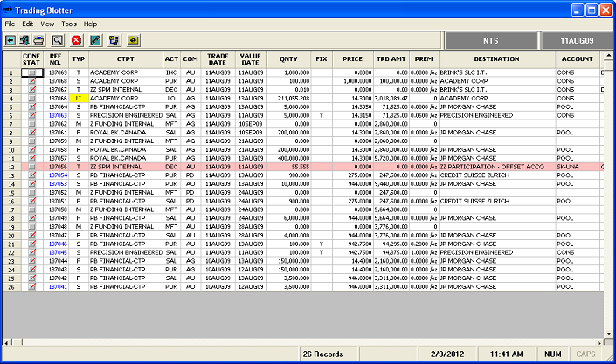Viewport: 616px width, 364px height.
Task: Click the yellow eye view icon
Action: [134, 40]
